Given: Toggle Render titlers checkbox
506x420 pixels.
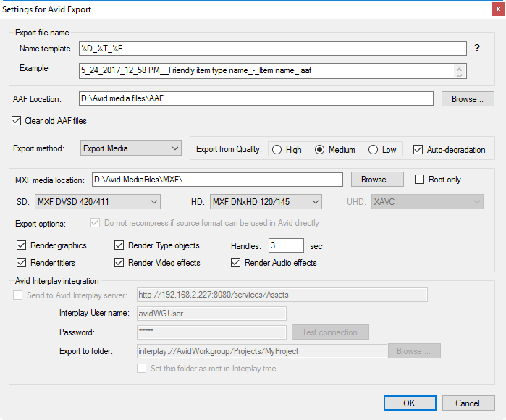Looking at the screenshot, I should pyautogui.click(x=21, y=262).
